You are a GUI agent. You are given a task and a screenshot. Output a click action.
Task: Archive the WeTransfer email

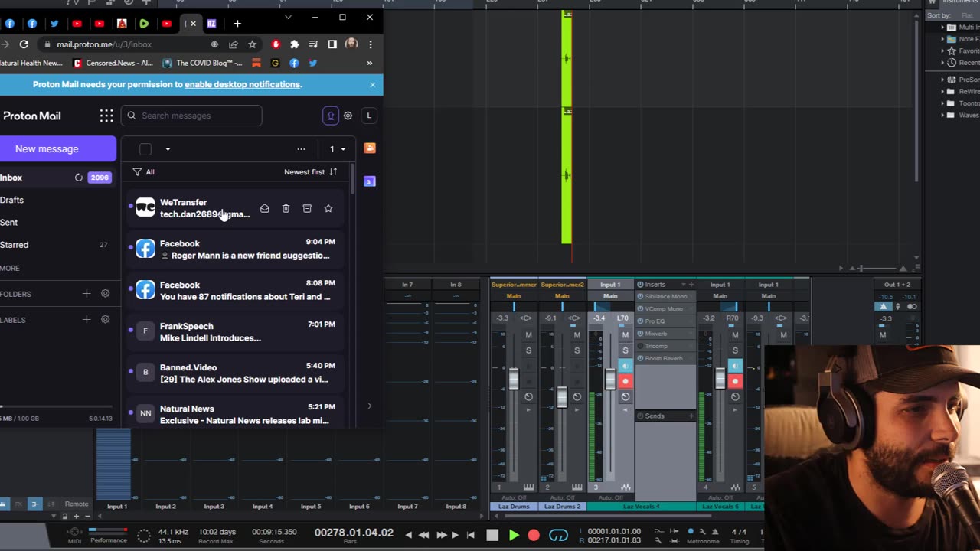[307, 208]
